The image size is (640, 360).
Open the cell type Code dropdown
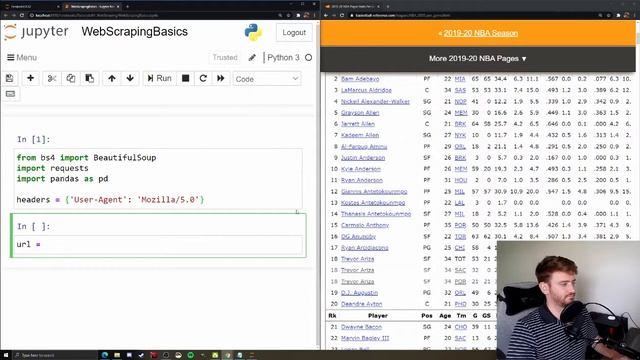(x=267, y=79)
